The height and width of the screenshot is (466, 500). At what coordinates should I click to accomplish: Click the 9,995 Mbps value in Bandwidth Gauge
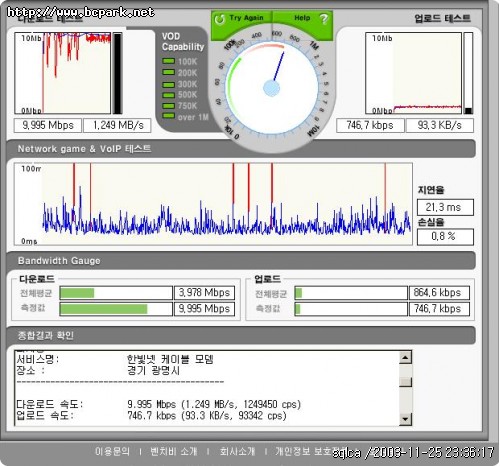click(x=204, y=309)
